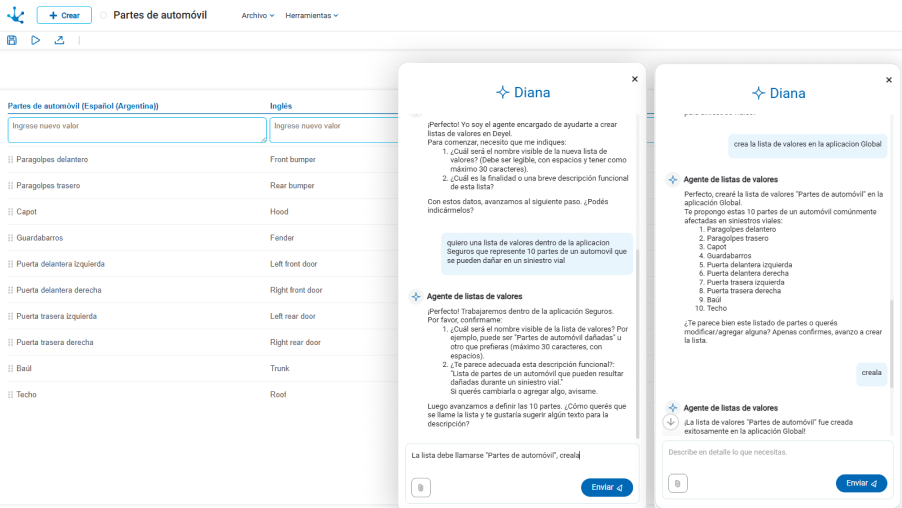Send message with left chat Enviar button

[606, 487]
